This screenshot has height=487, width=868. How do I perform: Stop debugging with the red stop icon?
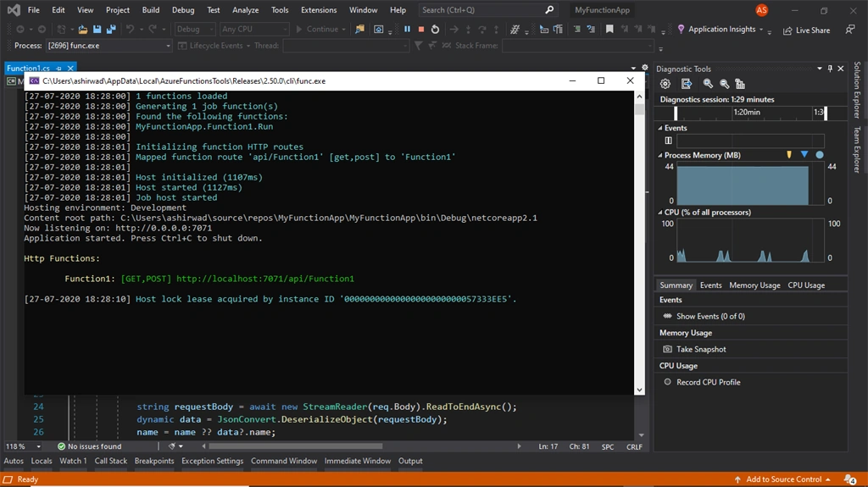[x=421, y=29]
